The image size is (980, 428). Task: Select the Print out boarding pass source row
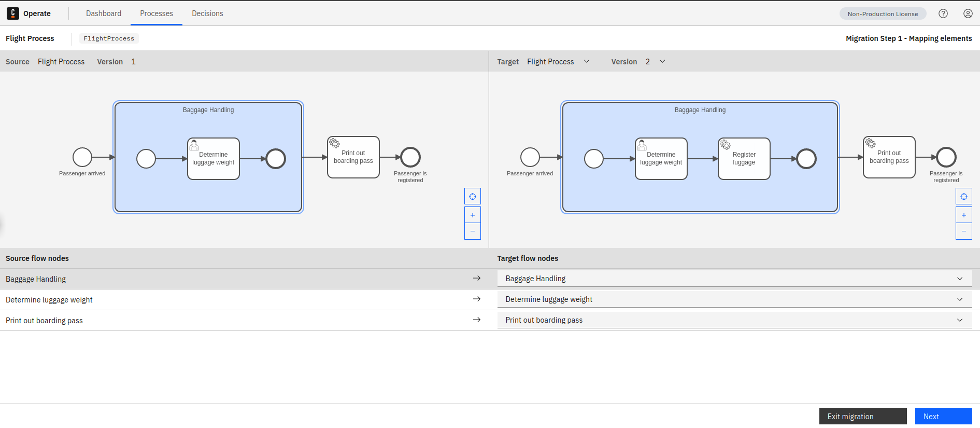[245, 321]
